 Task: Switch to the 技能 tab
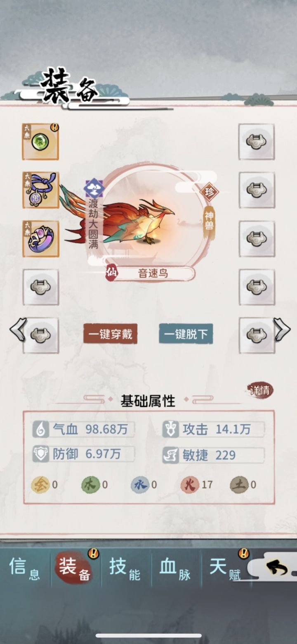(125, 568)
